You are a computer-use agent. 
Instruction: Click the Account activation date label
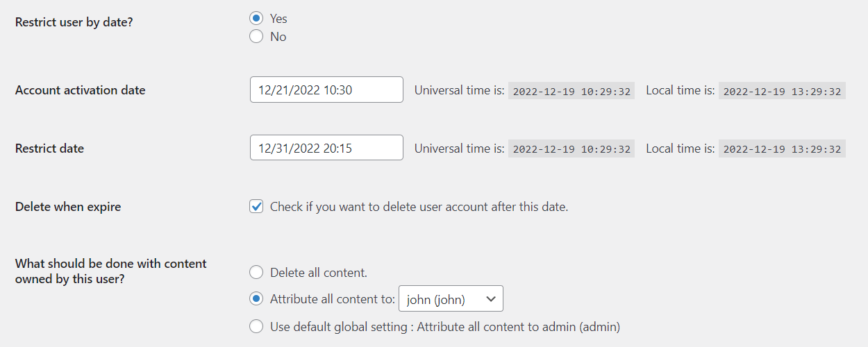click(x=80, y=90)
